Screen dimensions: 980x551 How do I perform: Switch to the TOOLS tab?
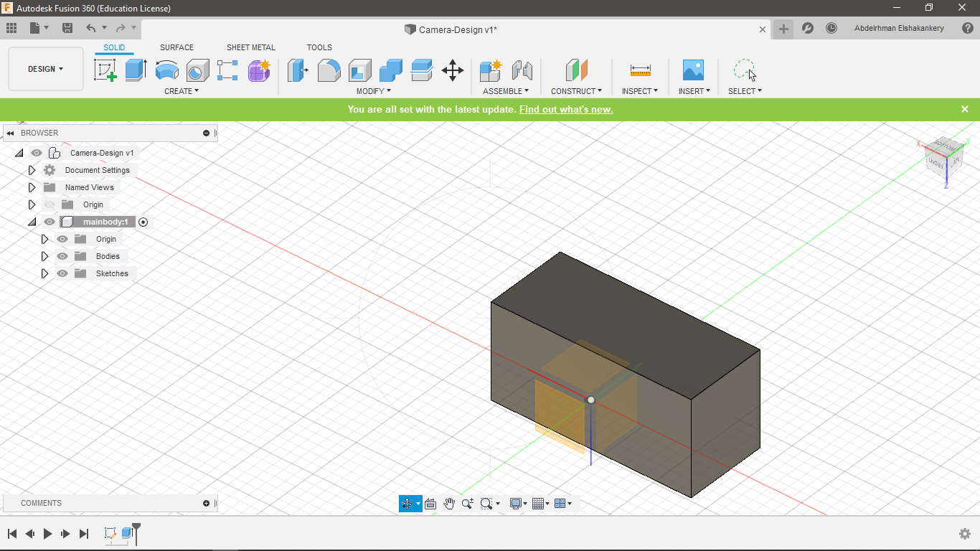point(319,47)
